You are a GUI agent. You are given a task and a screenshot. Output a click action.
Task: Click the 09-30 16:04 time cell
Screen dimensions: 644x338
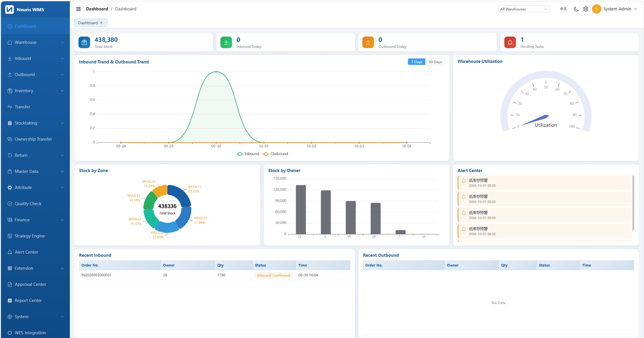coord(308,275)
